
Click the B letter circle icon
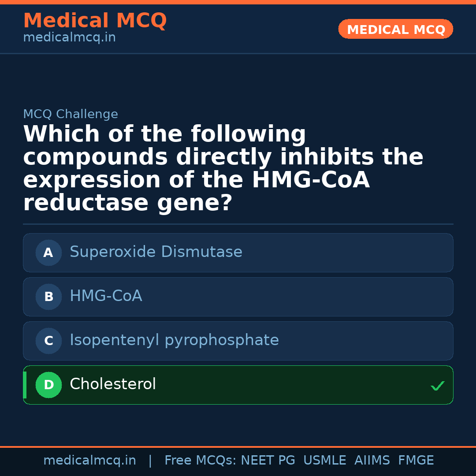[x=48, y=297]
